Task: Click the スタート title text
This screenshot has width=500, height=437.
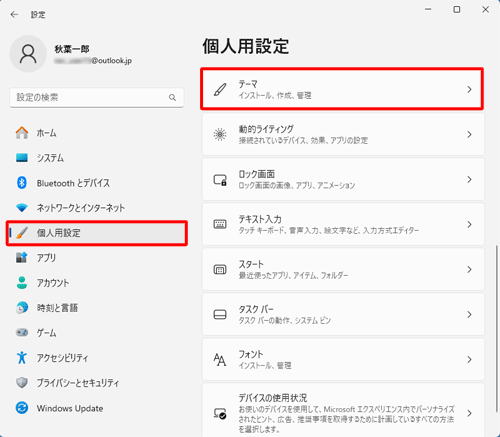Action: coord(251,264)
